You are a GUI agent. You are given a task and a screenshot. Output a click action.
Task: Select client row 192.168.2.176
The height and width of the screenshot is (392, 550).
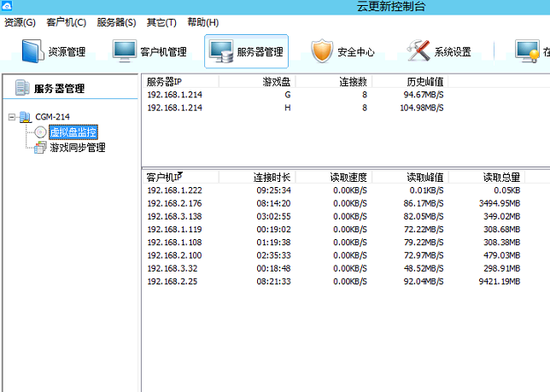pyautogui.click(x=333, y=203)
